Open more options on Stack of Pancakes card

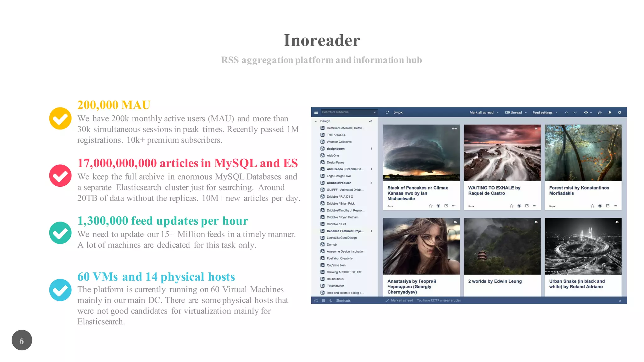[454, 206]
